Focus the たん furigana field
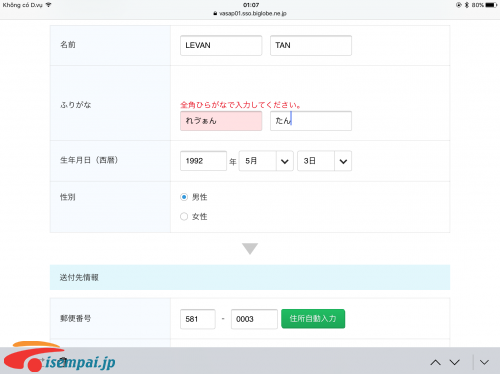This screenshot has width=500, height=374. (311, 121)
